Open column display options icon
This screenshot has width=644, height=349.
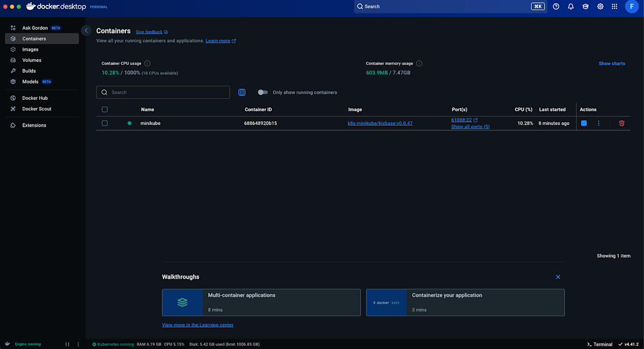coord(242,92)
